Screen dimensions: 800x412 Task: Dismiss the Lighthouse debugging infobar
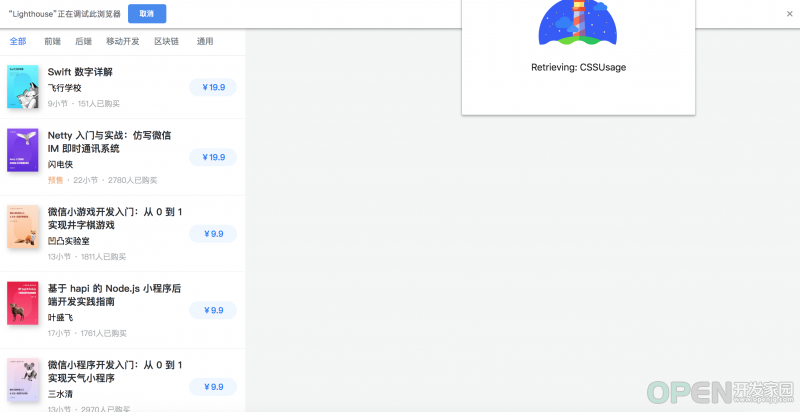coord(789,14)
